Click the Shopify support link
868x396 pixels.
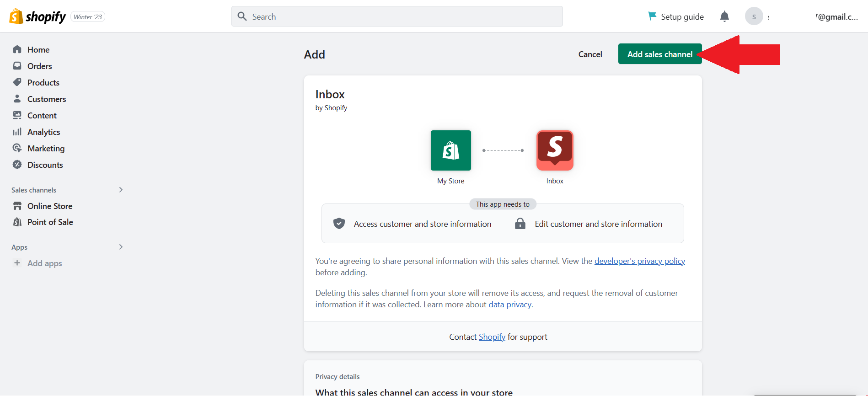pyautogui.click(x=492, y=337)
